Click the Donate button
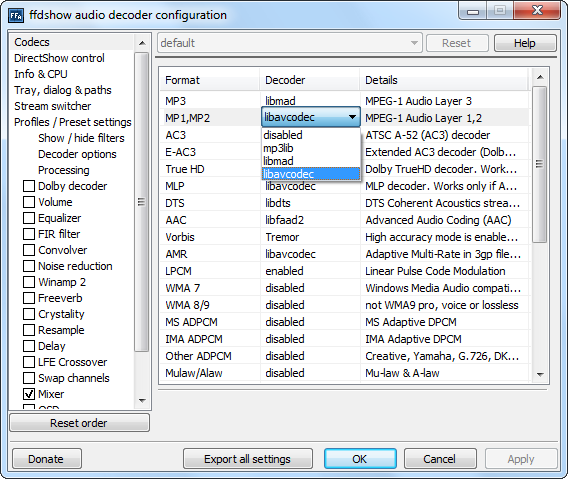The image size is (568, 479). (46, 459)
